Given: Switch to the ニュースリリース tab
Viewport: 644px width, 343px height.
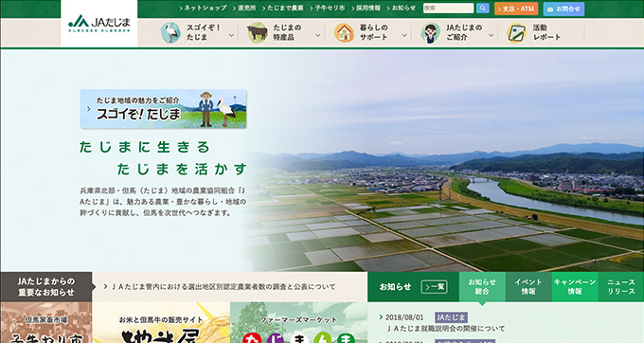Looking at the screenshot, I should click(621, 287).
